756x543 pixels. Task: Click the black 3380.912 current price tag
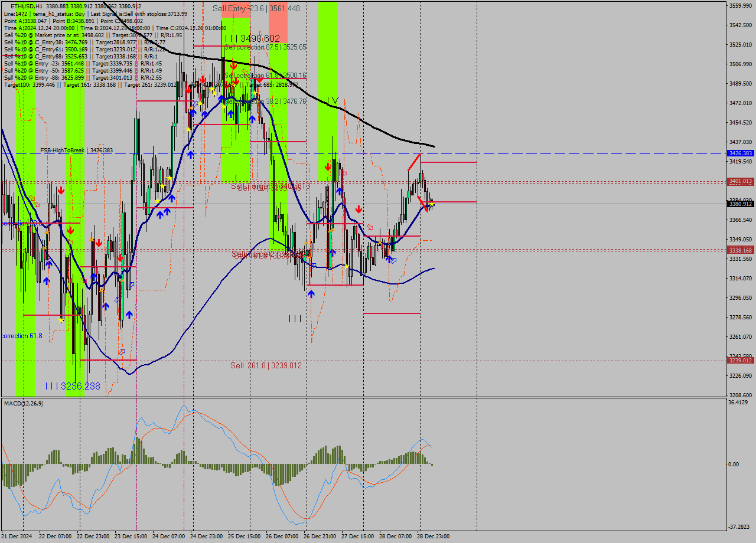741,204
